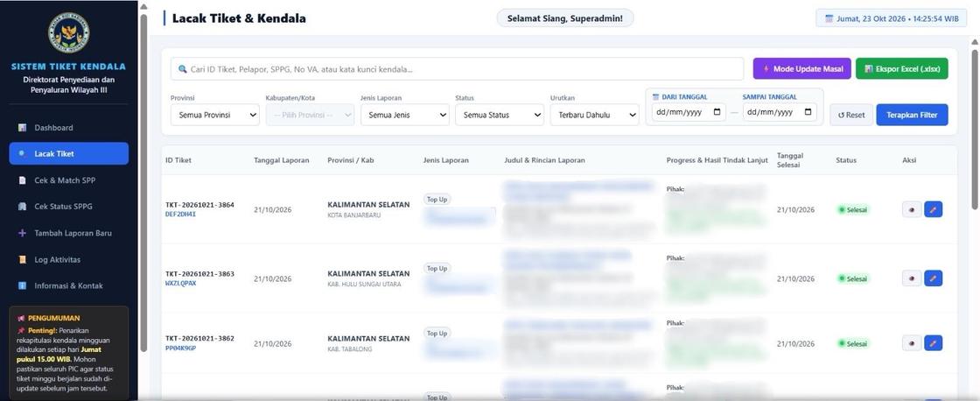The height and width of the screenshot is (401, 980).
Task: View details of ticket TKT-20261021-3864
Action: pos(912,209)
